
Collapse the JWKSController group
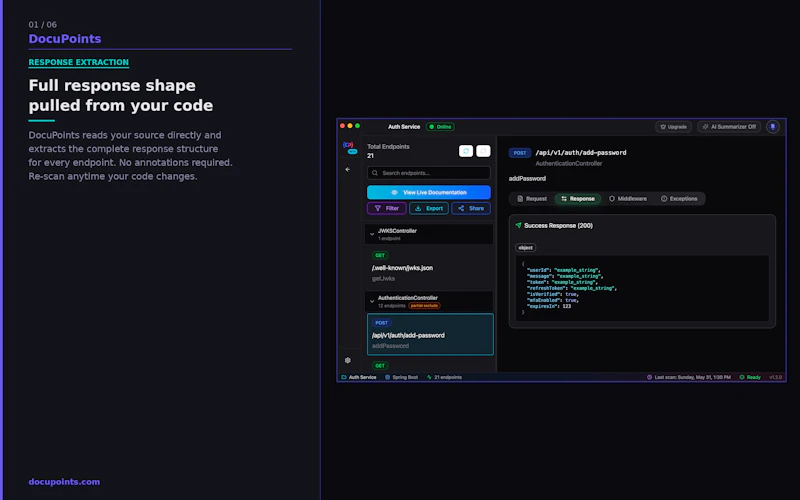pyautogui.click(x=372, y=234)
